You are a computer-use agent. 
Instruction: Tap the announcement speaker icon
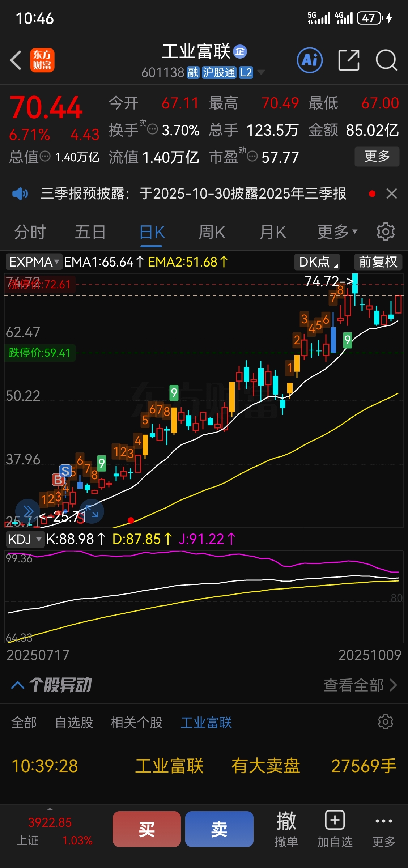20,194
